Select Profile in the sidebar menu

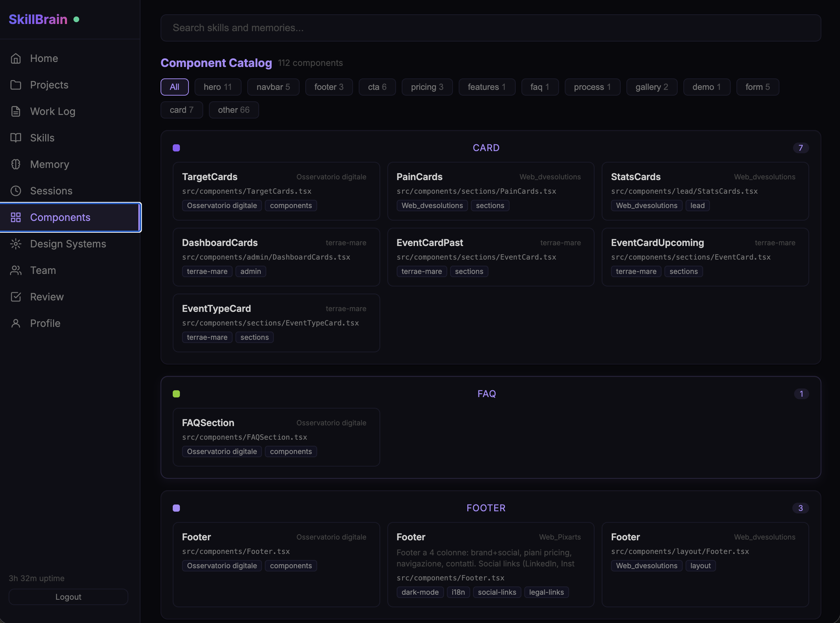(x=45, y=323)
